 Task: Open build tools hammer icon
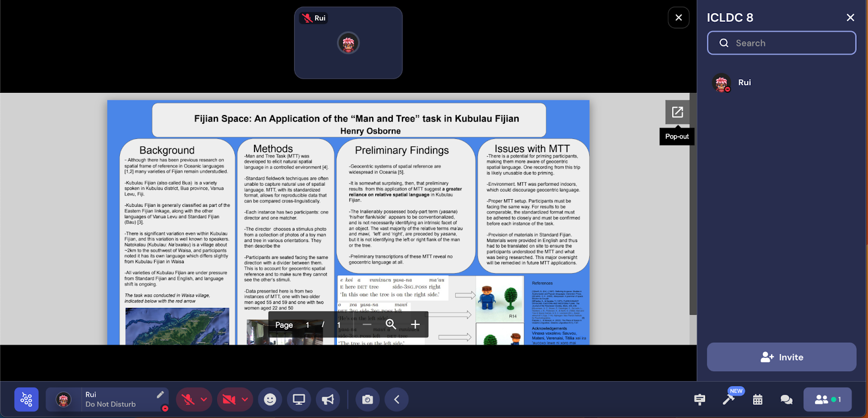pyautogui.click(x=729, y=400)
